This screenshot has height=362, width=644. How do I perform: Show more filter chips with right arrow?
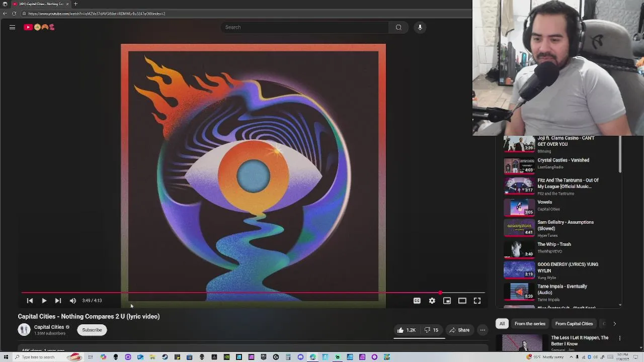click(x=614, y=324)
